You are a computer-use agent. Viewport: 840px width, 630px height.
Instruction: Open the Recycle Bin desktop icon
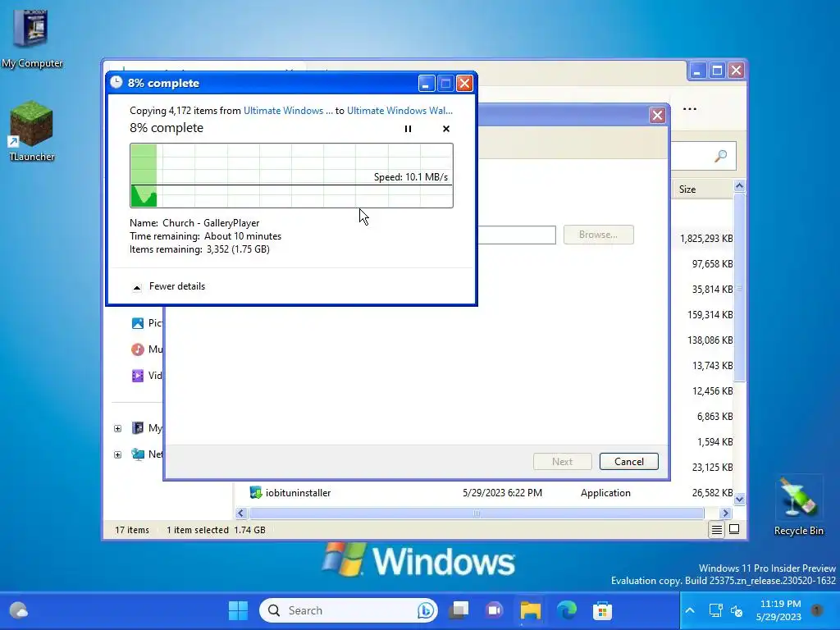pyautogui.click(x=798, y=507)
